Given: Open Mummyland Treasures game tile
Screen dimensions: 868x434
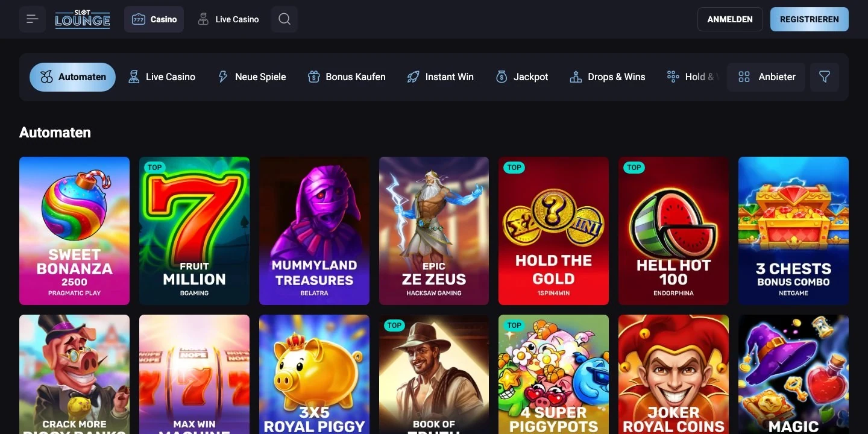Looking at the screenshot, I should [x=314, y=231].
